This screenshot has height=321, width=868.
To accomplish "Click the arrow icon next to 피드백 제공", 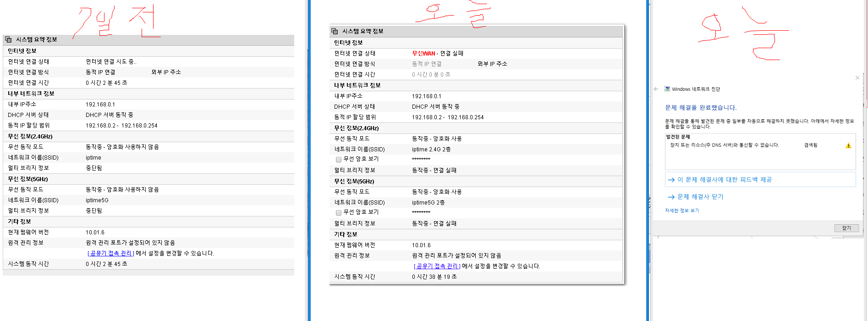I will tap(671, 180).
